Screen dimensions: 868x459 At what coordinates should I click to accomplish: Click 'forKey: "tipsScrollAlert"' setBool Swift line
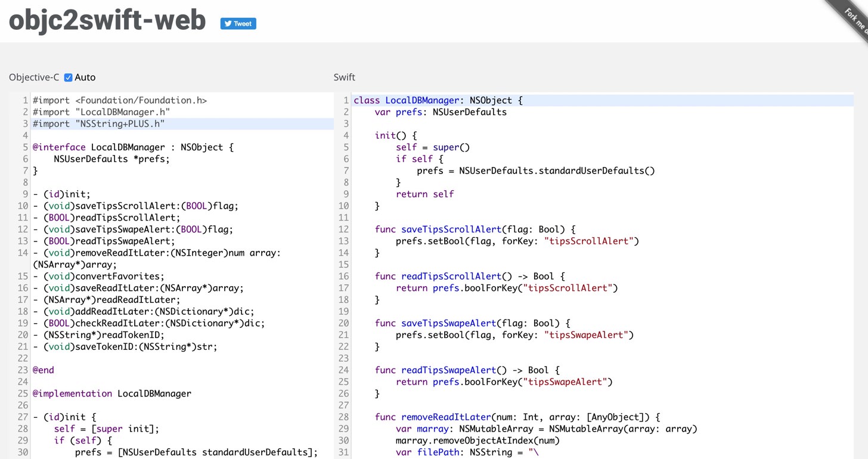[517, 241]
